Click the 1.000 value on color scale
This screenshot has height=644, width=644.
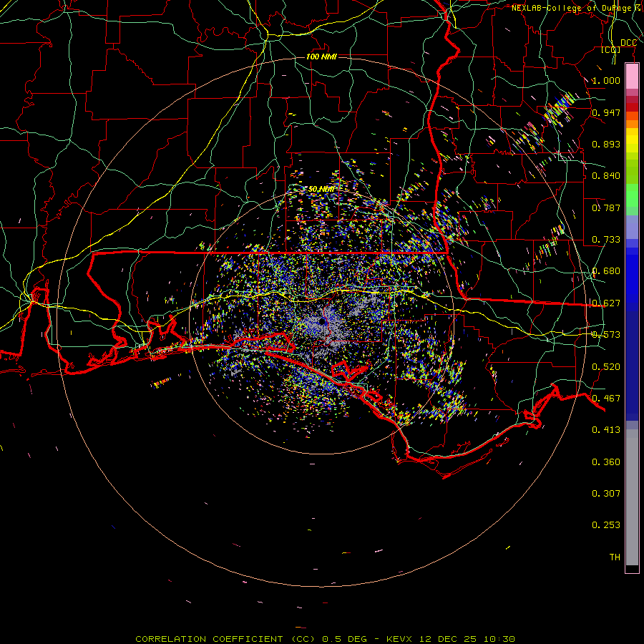(x=606, y=80)
